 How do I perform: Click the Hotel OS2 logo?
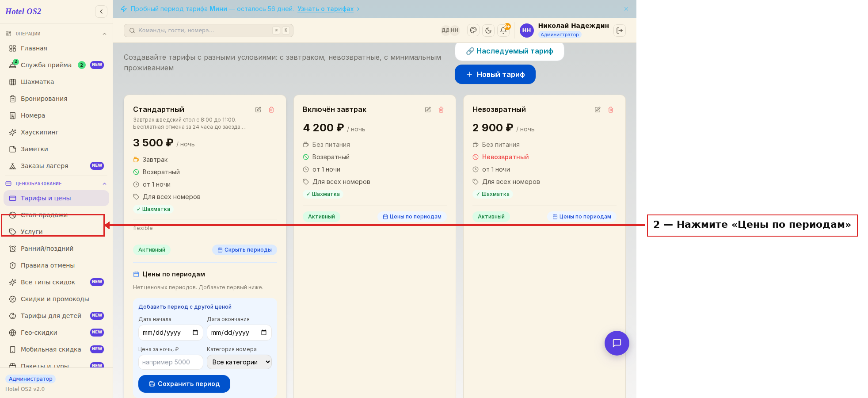click(x=23, y=11)
